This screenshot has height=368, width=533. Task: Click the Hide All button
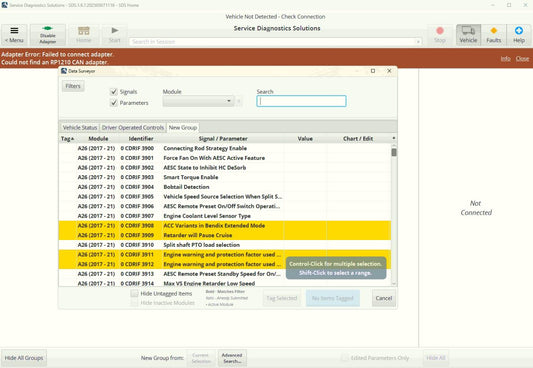point(436,358)
